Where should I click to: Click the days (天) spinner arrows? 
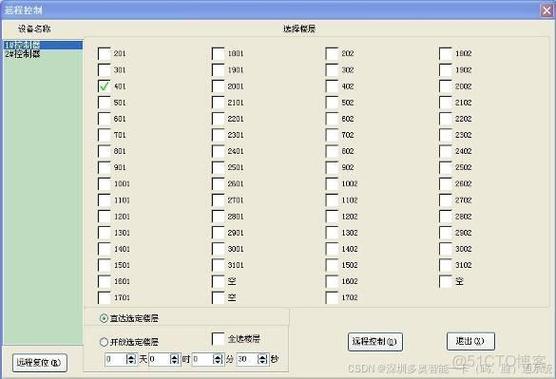coord(131,360)
